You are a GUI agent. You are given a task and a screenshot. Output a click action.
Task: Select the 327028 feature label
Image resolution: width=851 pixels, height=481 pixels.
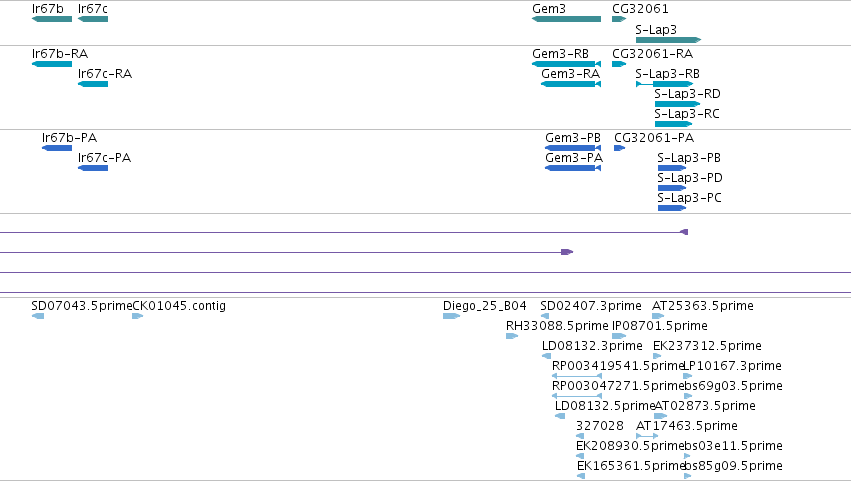[600, 426]
